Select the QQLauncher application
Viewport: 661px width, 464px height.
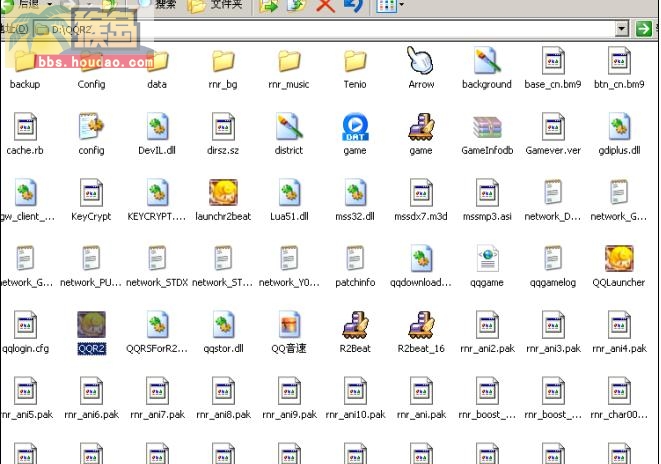pos(619,267)
